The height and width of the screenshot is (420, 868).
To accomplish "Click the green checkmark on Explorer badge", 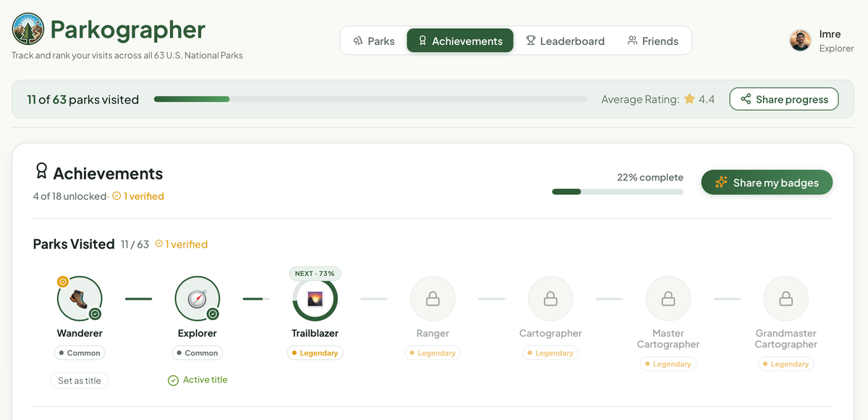I will click(213, 314).
